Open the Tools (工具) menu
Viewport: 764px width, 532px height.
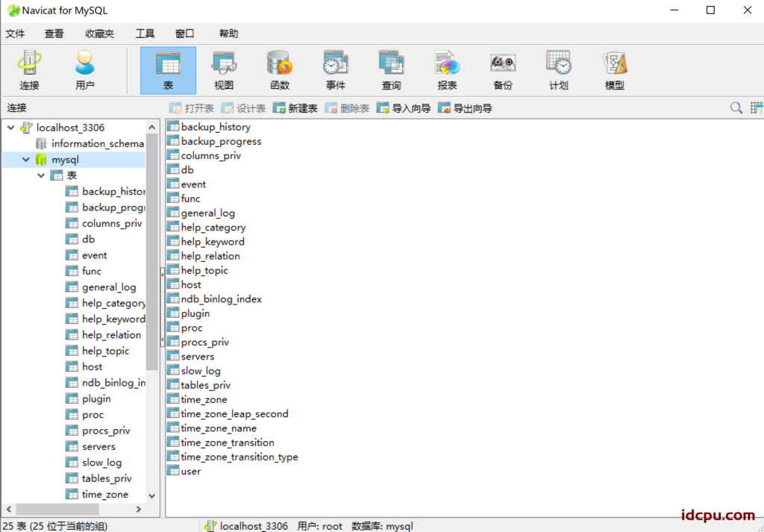pyautogui.click(x=145, y=34)
